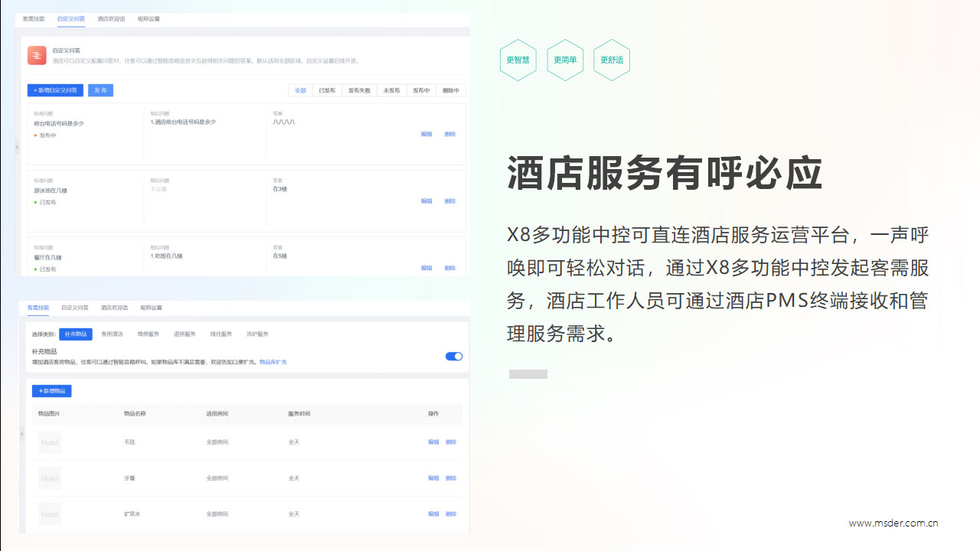Screen dimensions: 980x551
Task: Delete the 前台电话号码是多少 question
Action: tap(450, 134)
